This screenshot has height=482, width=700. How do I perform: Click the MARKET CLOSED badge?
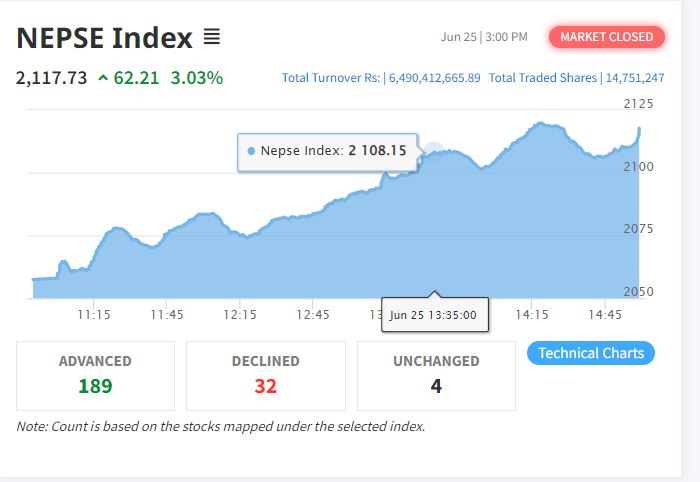[x=607, y=37]
